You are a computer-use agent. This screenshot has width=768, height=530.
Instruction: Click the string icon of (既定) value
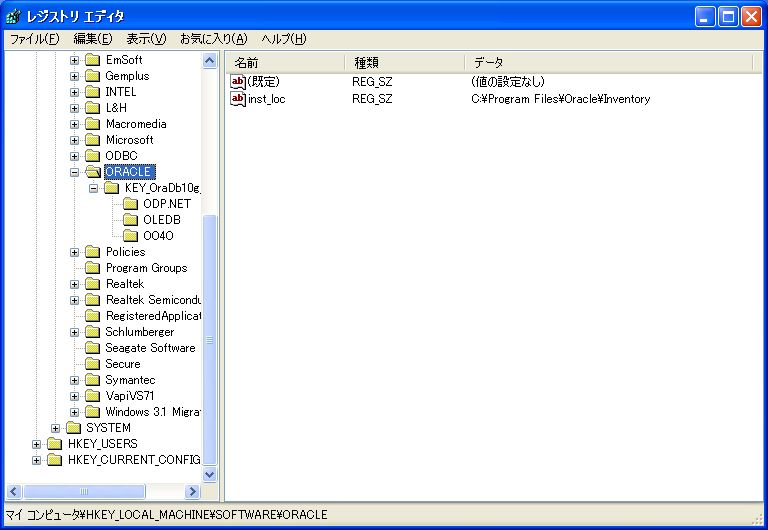click(x=238, y=82)
